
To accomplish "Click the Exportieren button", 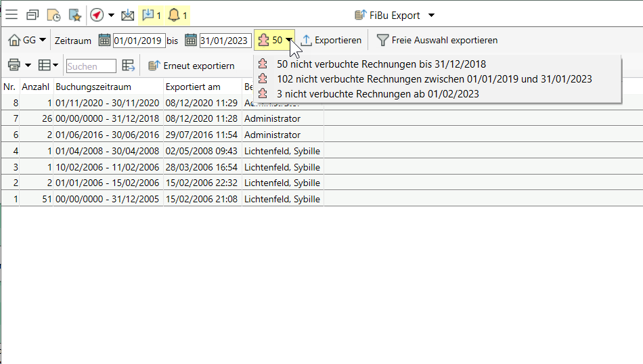I will click(332, 41).
